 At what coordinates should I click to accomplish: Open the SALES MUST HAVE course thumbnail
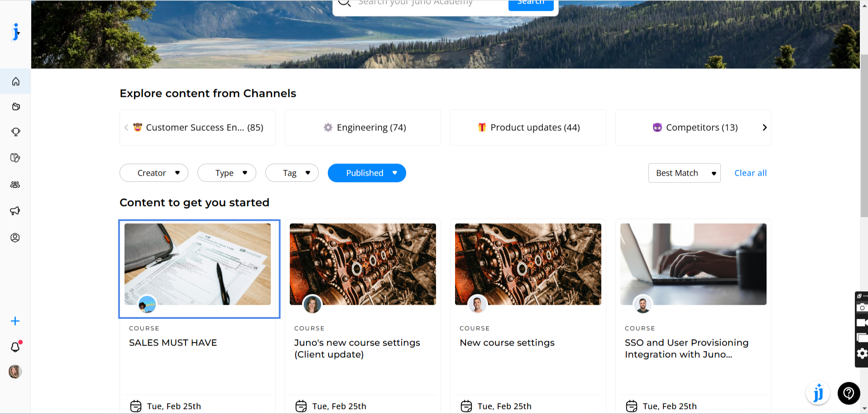[x=198, y=264]
